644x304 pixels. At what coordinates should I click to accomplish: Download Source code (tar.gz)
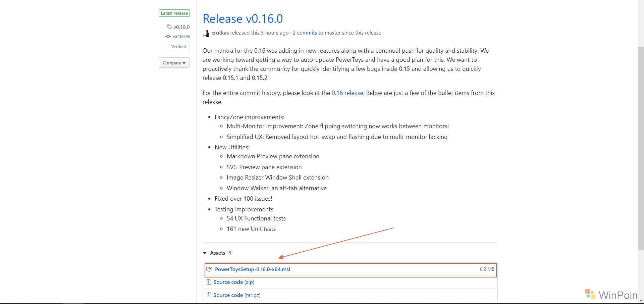(x=237, y=295)
